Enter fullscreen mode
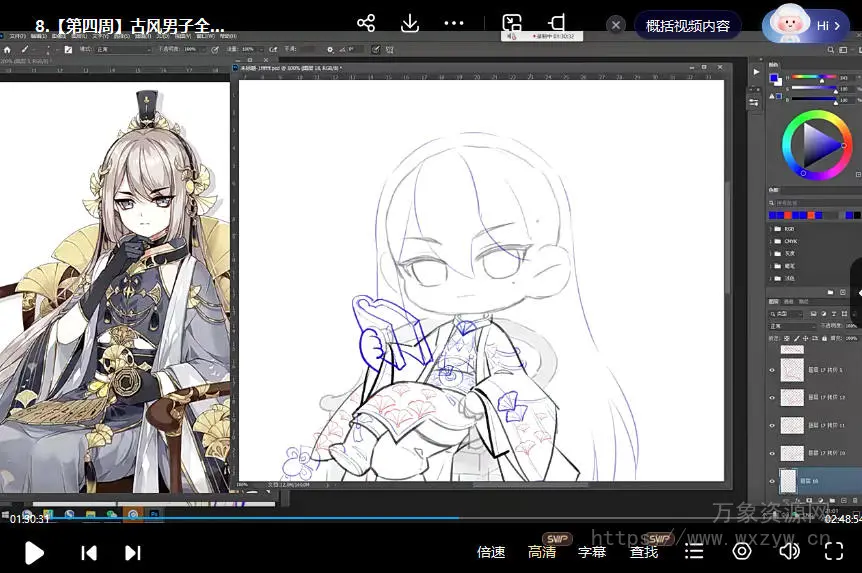 click(834, 551)
